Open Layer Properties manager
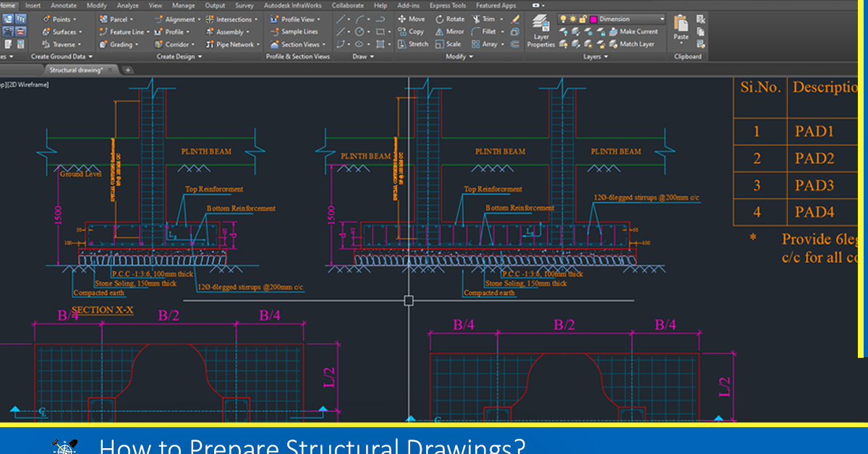Image resolution: width=868 pixels, height=454 pixels. 540,31
